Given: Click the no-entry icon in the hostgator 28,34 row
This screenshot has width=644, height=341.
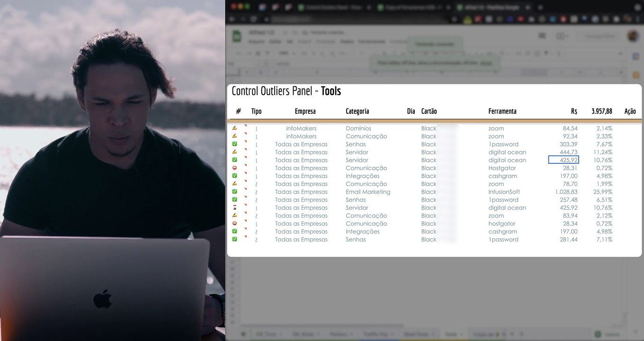Looking at the screenshot, I should [x=234, y=224].
